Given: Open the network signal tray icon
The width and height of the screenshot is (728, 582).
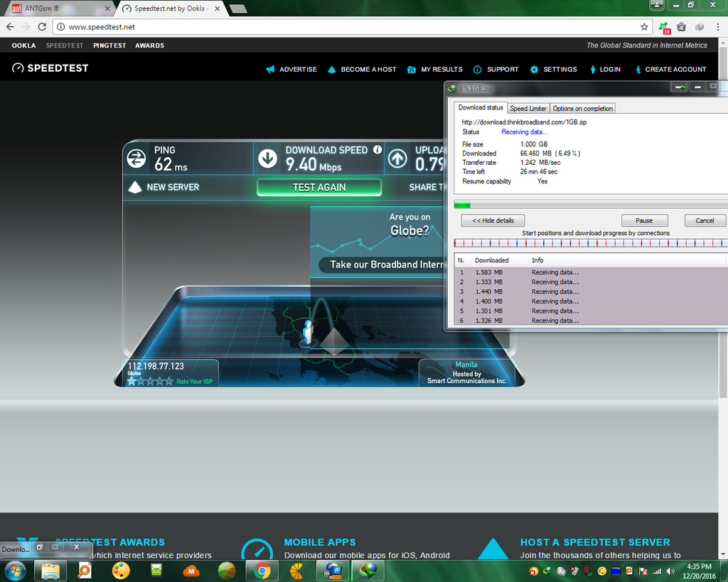Looking at the screenshot, I should (x=657, y=571).
